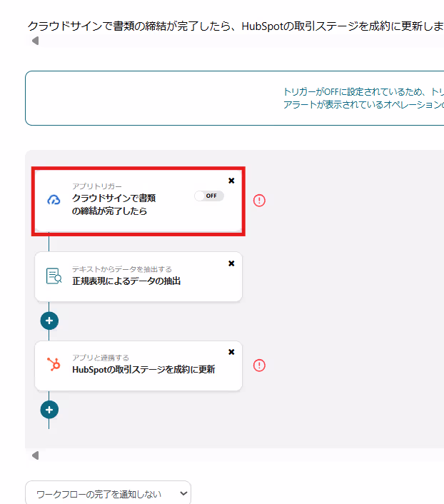Delete the 正規表現によるデータの抽出 step
The height and width of the screenshot is (504, 444).
coord(231,263)
